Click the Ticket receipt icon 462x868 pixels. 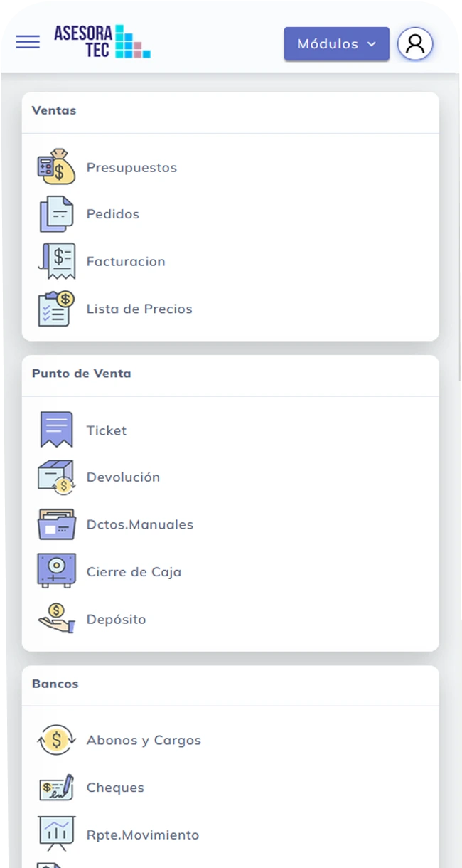point(56,430)
